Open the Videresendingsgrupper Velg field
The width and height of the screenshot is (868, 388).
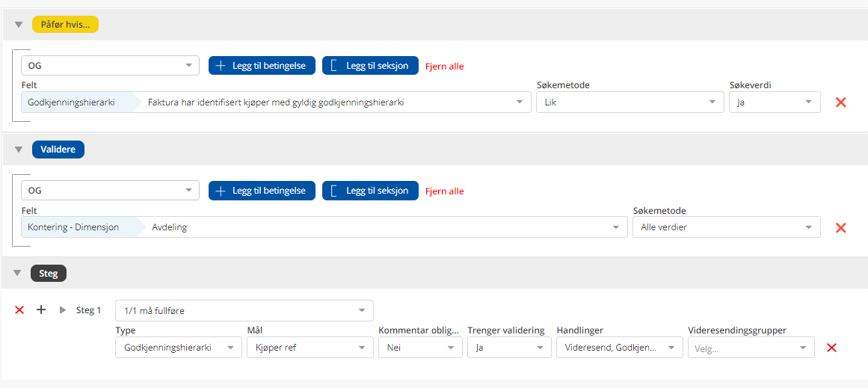click(x=751, y=348)
